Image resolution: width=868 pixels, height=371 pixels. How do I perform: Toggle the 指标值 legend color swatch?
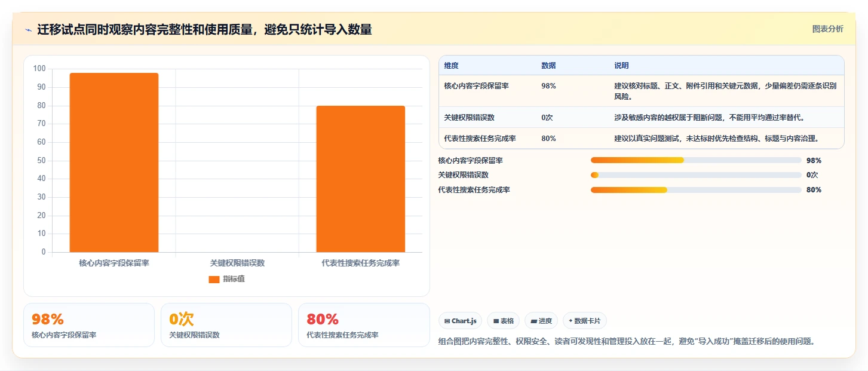click(x=214, y=279)
